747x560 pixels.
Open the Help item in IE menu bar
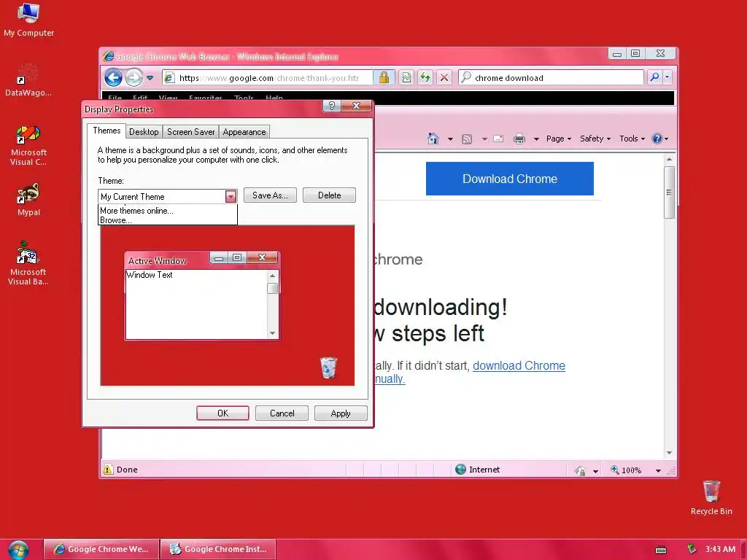click(274, 98)
